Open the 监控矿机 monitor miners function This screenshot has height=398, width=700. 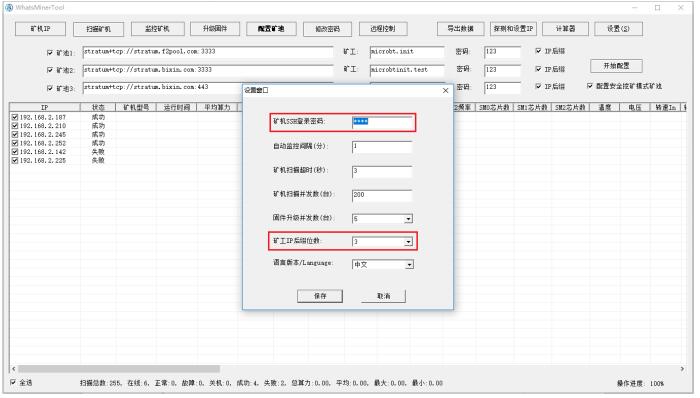[x=157, y=29]
